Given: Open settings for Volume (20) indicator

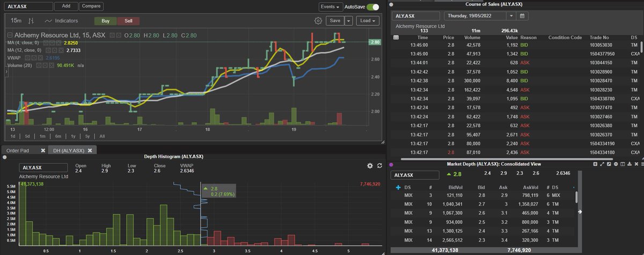Looking at the screenshot, I should (x=45, y=65).
